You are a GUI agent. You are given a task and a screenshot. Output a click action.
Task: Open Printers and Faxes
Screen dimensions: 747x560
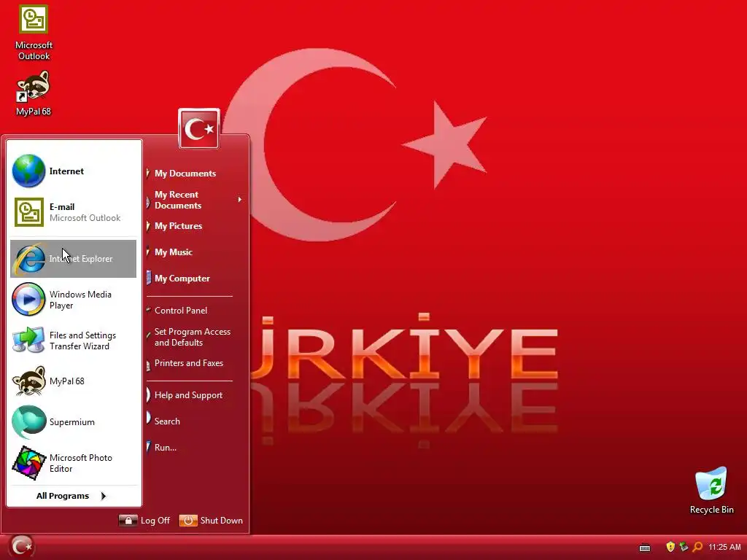coord(189,363)
